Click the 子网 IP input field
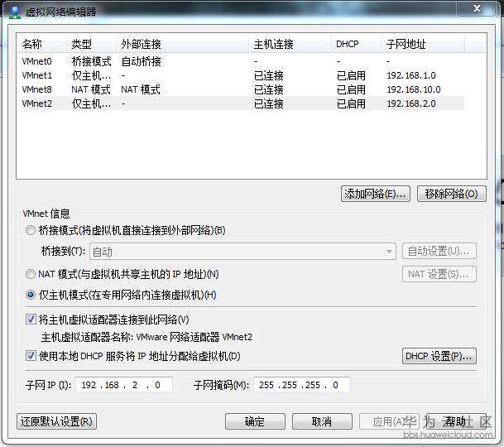504x447 pixels. (x=124, y=385)
